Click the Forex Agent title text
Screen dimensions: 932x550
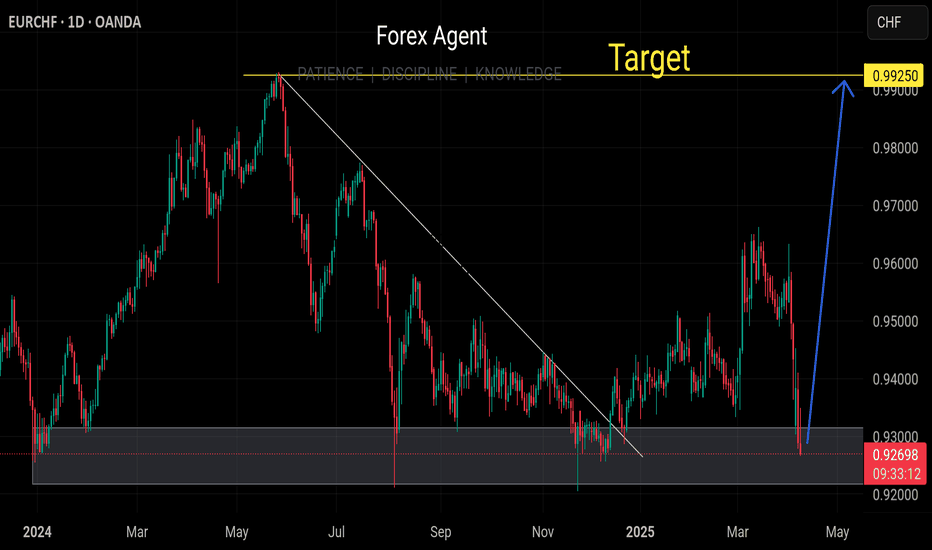tap(432, 36)
